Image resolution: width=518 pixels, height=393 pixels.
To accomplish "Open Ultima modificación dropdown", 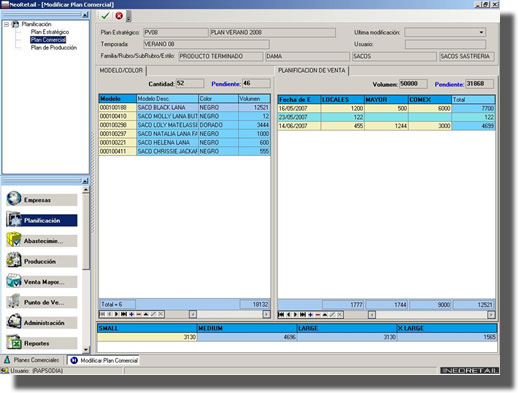I will (x=481, y=32).
